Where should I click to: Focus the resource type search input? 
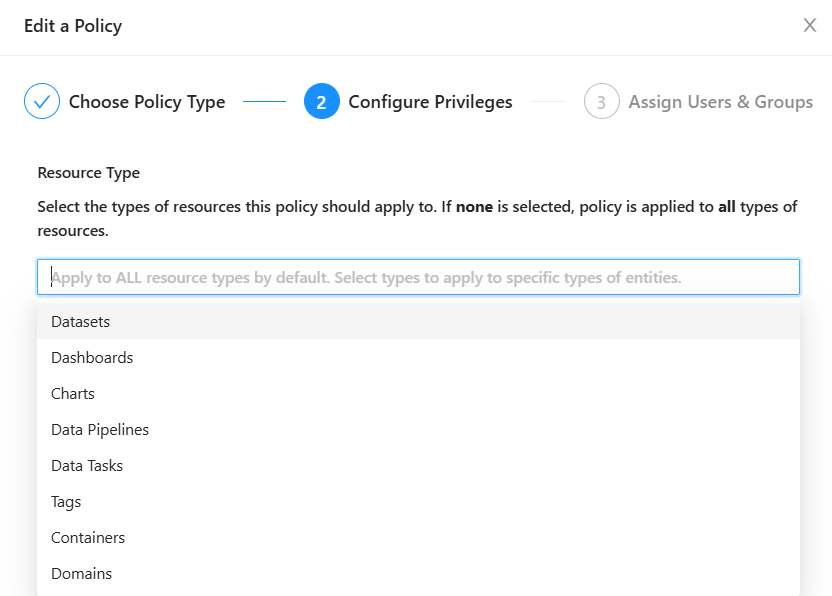point(418,277)
